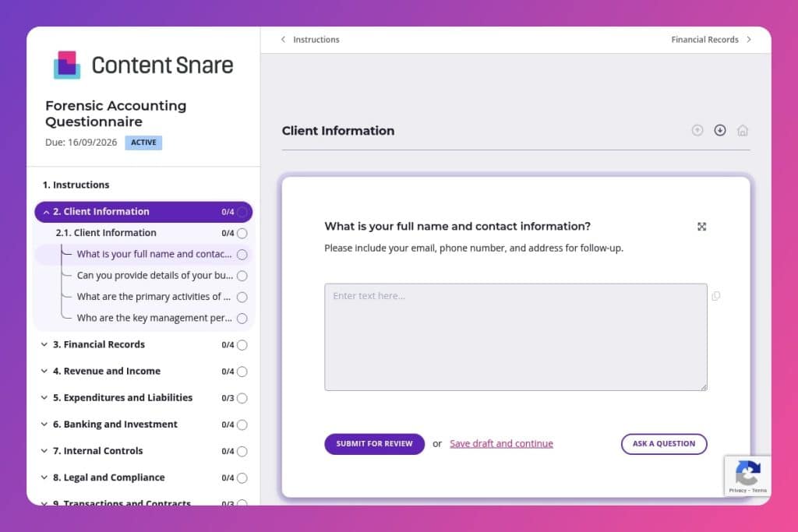Toggle status circle for 2.1 Client Information

[x=242, y=233]
